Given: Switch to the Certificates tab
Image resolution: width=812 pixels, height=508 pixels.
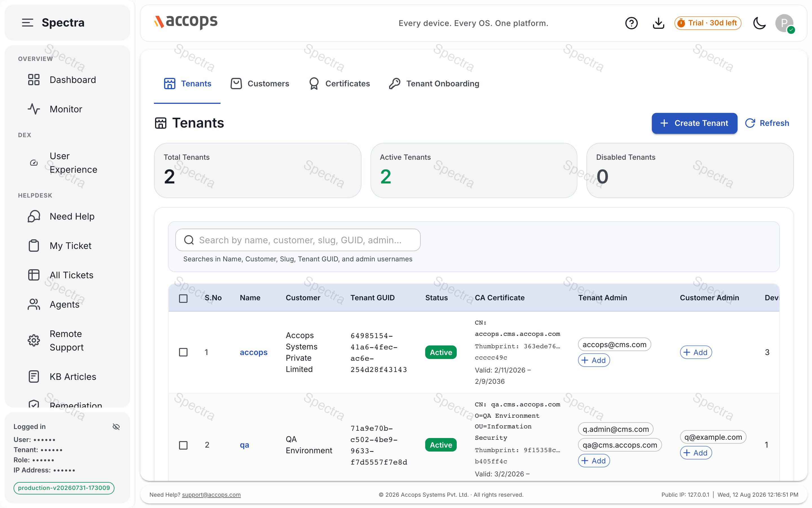Looking at the screenshot, I should 339,84.
